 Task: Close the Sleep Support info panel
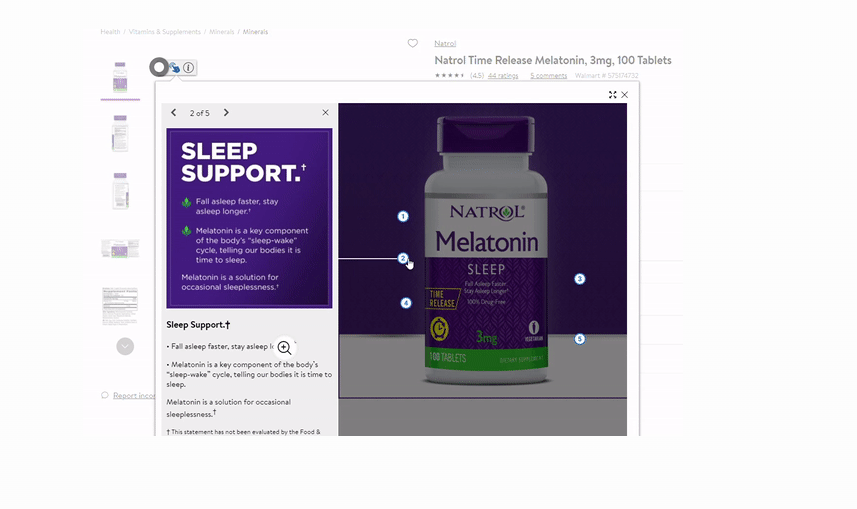[x=325, y=113]
